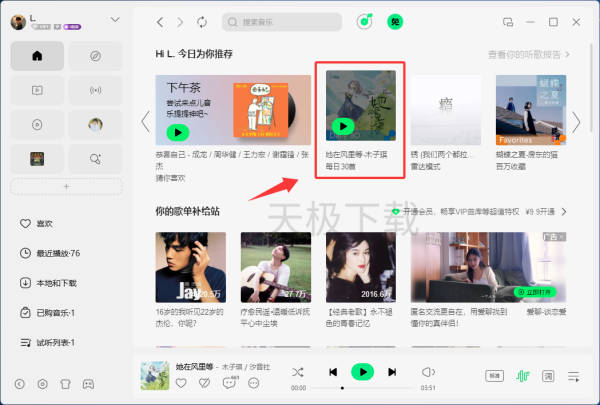The height and width of the screenshot is (405, 600).
Task: Mute the volume speaker
Action: click(x=428, y=372)
